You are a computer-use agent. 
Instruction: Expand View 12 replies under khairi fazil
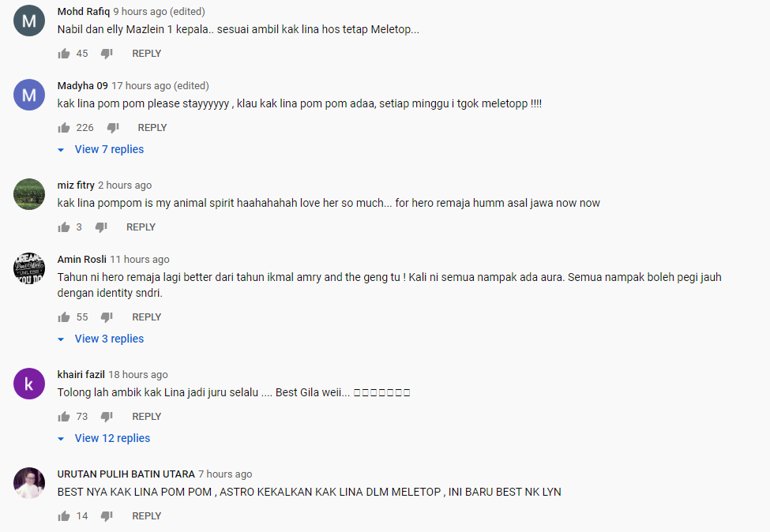[x=104, y=438]
